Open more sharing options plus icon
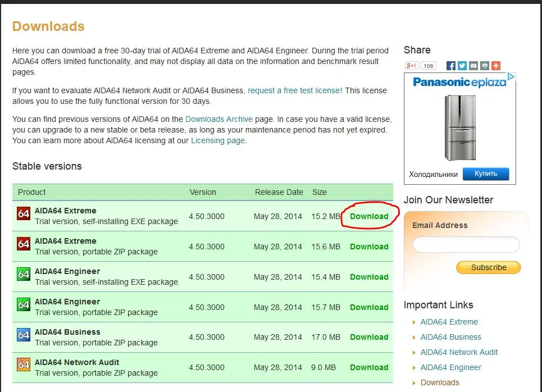Viewport: 542px width, 392px height. (x=496, y=66)
